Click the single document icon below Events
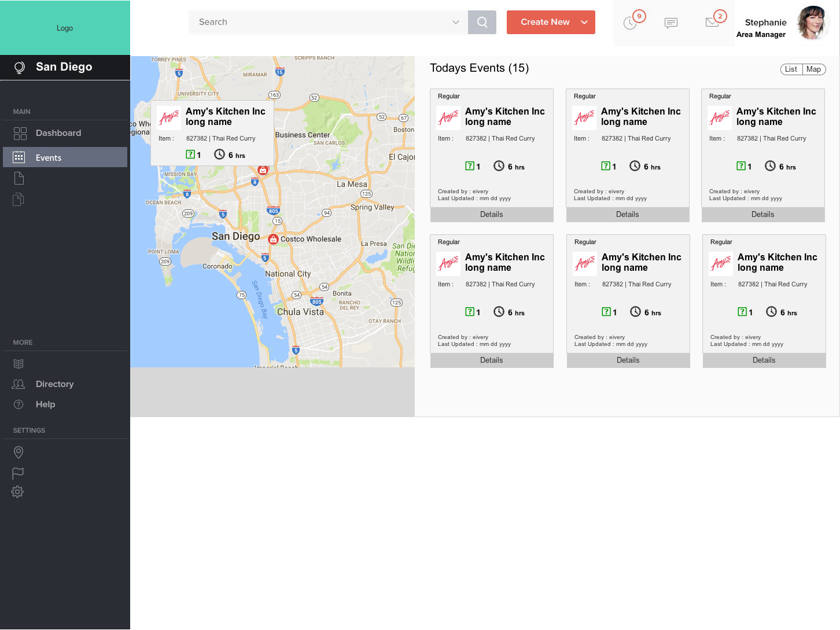840x630 pixels. coord(19,178)
